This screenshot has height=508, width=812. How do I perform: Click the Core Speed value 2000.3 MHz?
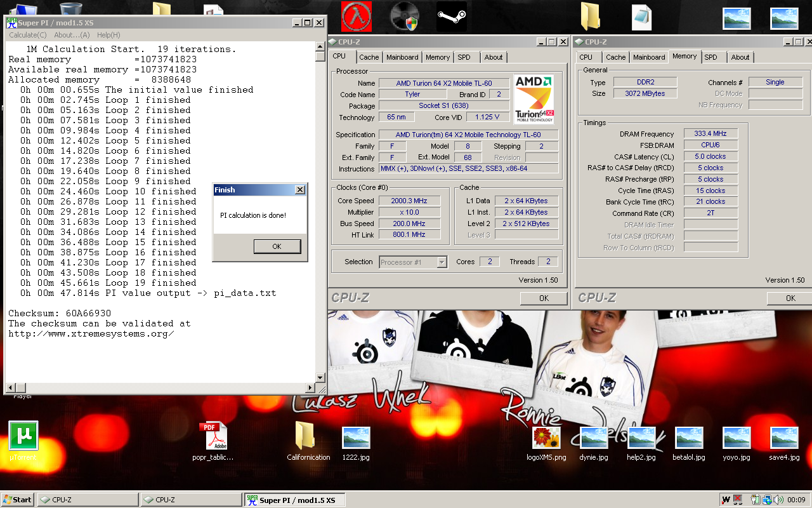pos(409,201)
